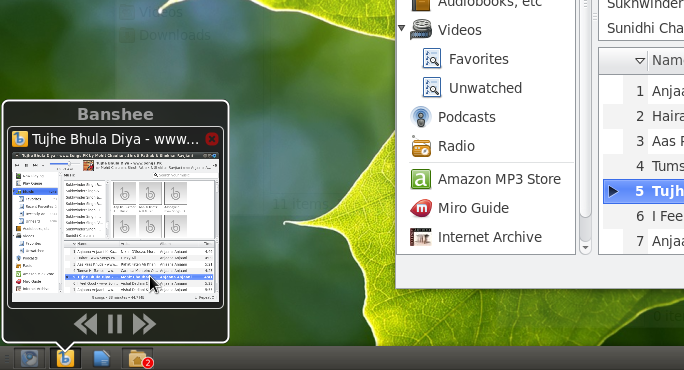Click the Banshee icon in preview title
The height and width of the screenshot is (370, 684).
point(20,139)
